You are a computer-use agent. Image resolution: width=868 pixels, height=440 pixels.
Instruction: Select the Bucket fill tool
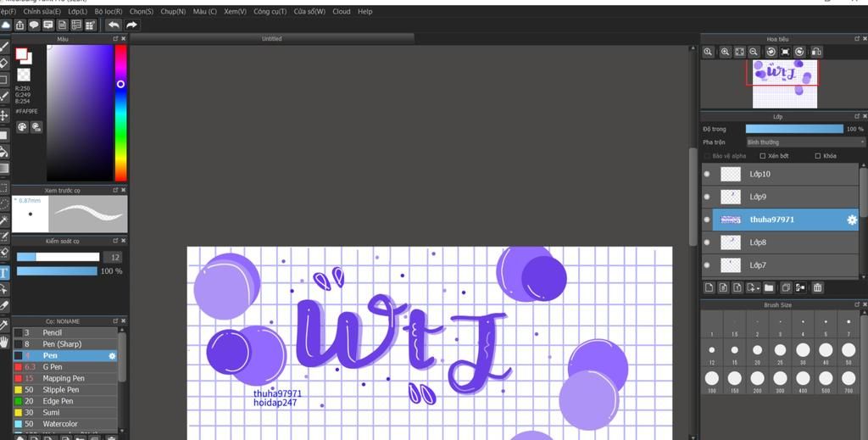(4, 152)
